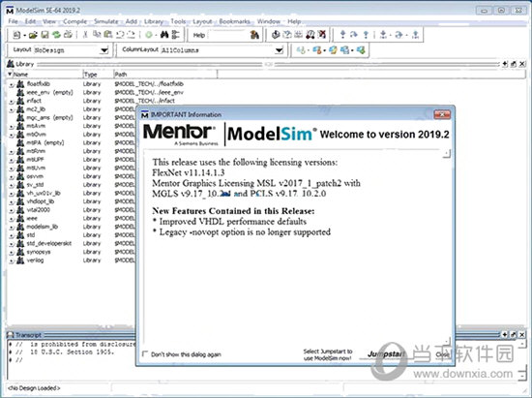Zoom the Transcript panel with plus icon
Image resolution: width=532 pixels, height=398 pixels.
click(505, 334)
